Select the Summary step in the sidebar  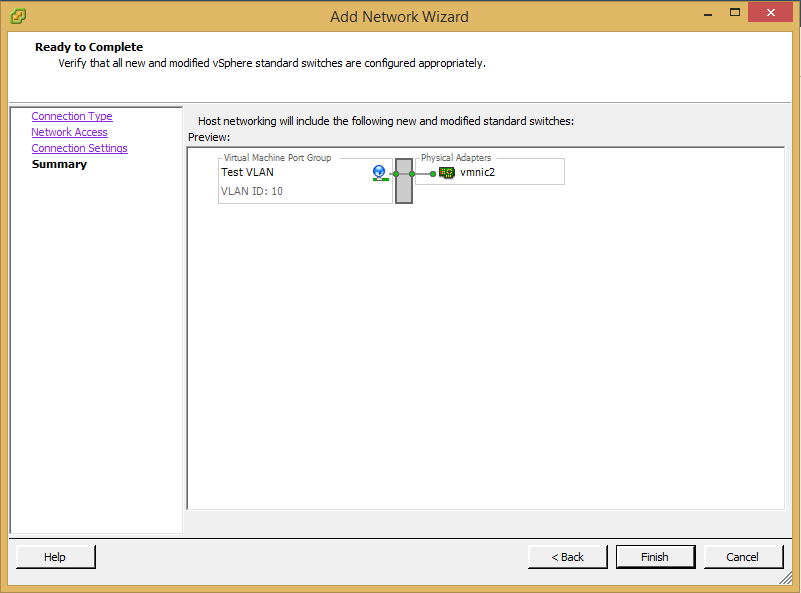[x=59, y=164]
